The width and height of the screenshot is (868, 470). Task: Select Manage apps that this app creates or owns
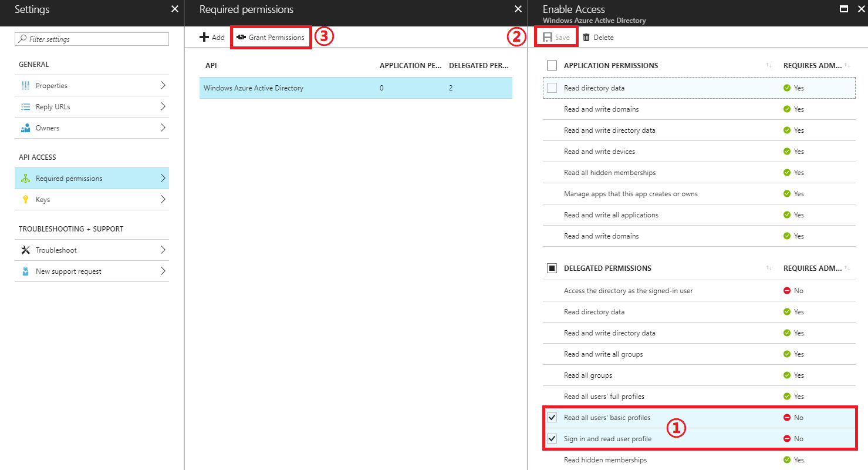(699, 194)
